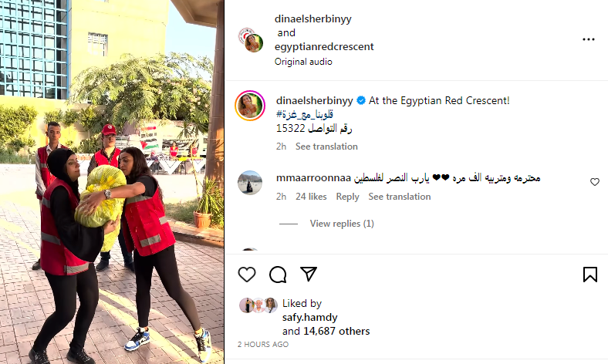
Task: Open the combined profile avatars in header
Action: point(251,39)
